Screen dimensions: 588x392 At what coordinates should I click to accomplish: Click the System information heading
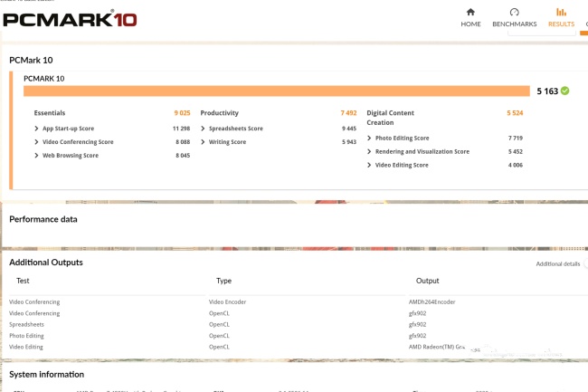point(46,375)
